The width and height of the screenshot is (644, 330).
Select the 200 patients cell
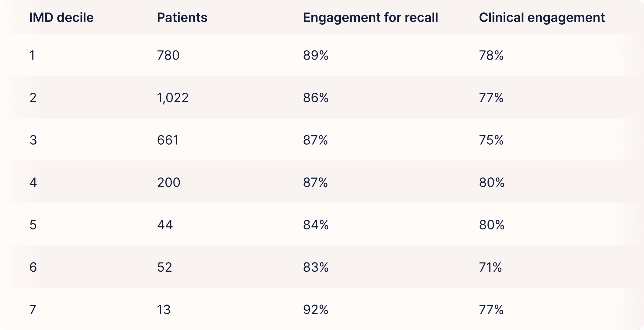169,183
